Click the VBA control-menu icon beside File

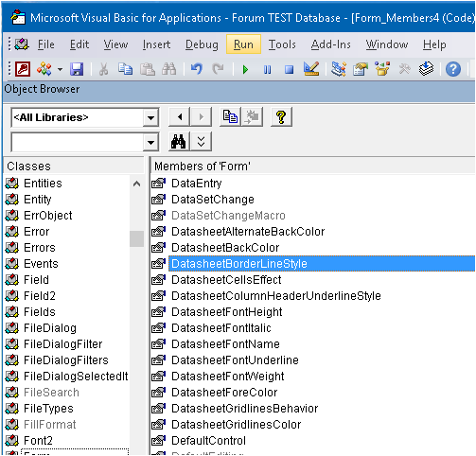click(22, 44)
